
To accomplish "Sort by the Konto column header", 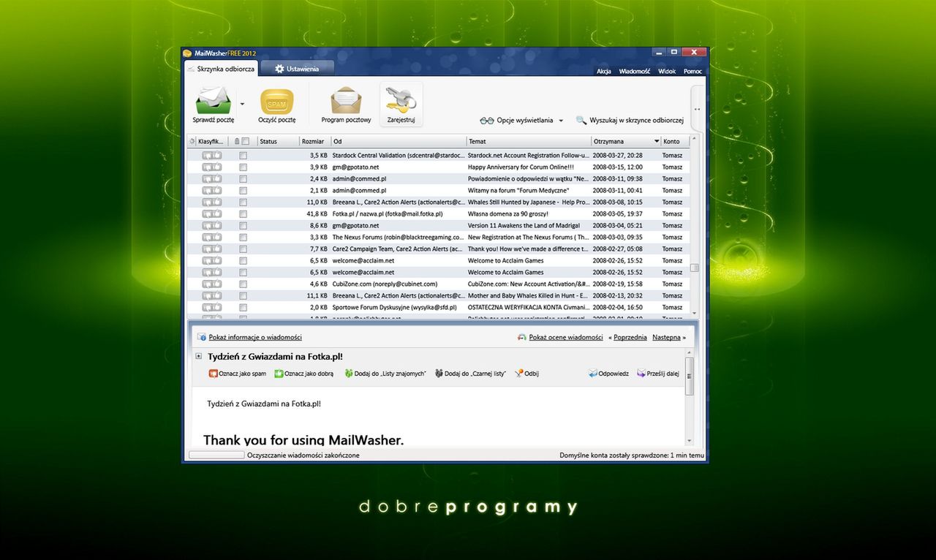I will (674, 141).
